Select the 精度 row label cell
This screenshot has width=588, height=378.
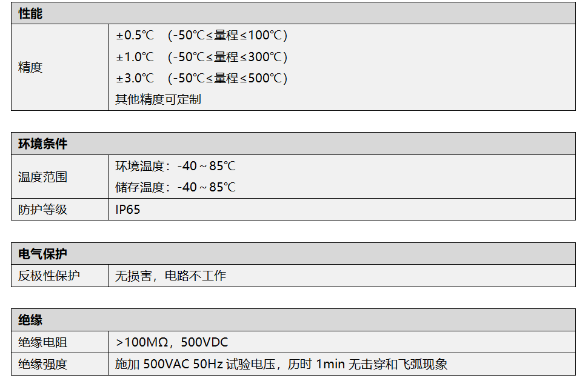click(30, 67)
